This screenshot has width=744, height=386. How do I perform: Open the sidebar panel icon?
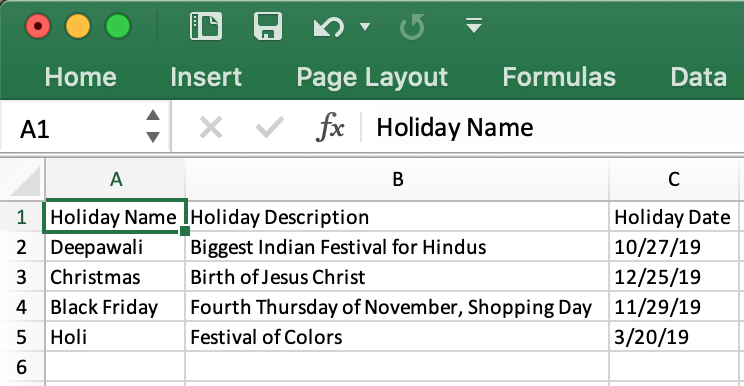(x=205, y=26)
